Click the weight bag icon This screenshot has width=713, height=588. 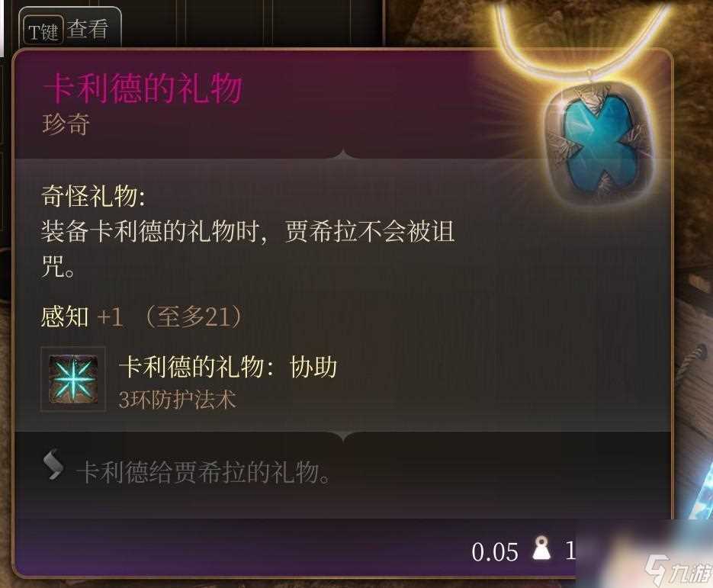541,548
